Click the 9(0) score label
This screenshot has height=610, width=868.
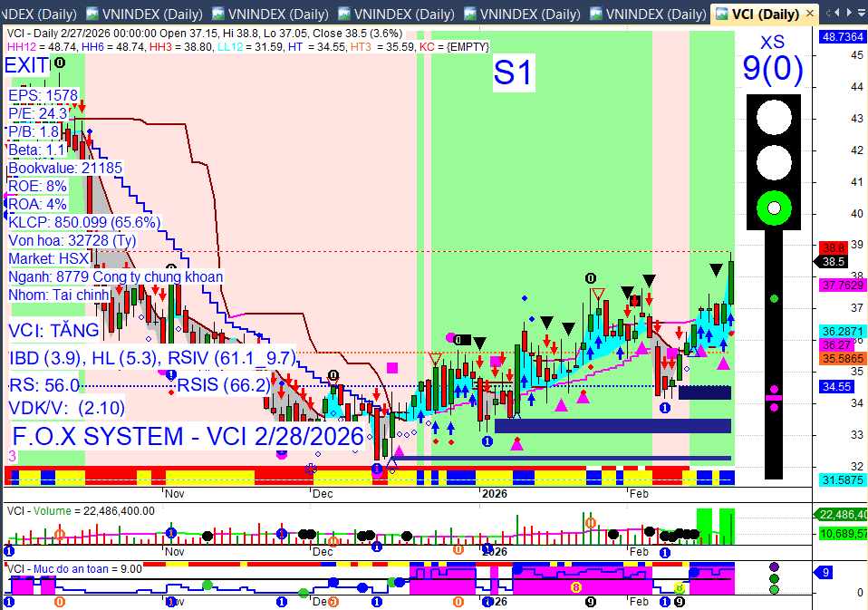[x=773, y=69]
